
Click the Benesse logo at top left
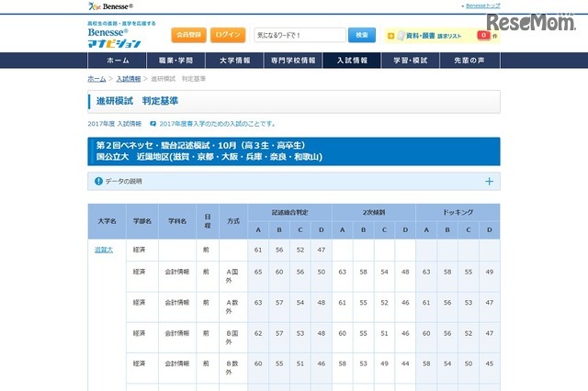coord(110,6)
